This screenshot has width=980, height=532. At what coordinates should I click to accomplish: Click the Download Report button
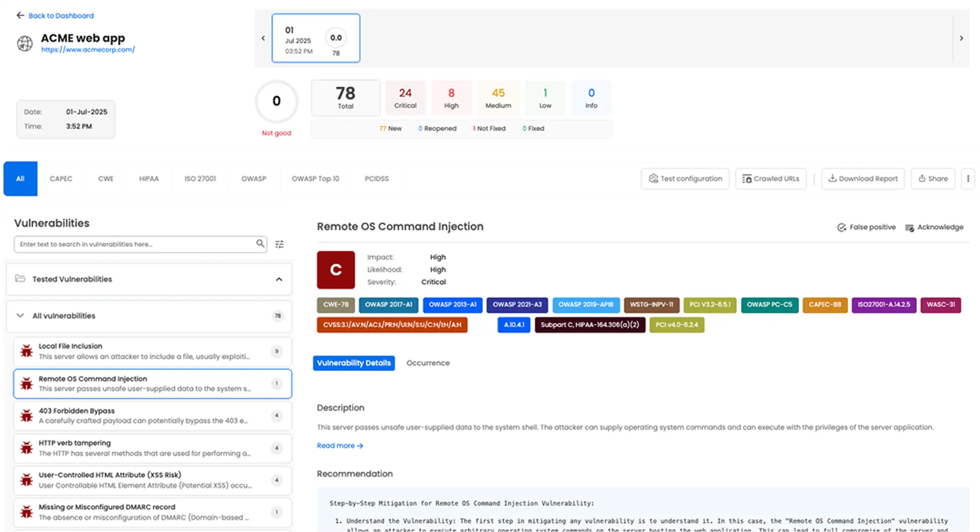pos(863,178)
